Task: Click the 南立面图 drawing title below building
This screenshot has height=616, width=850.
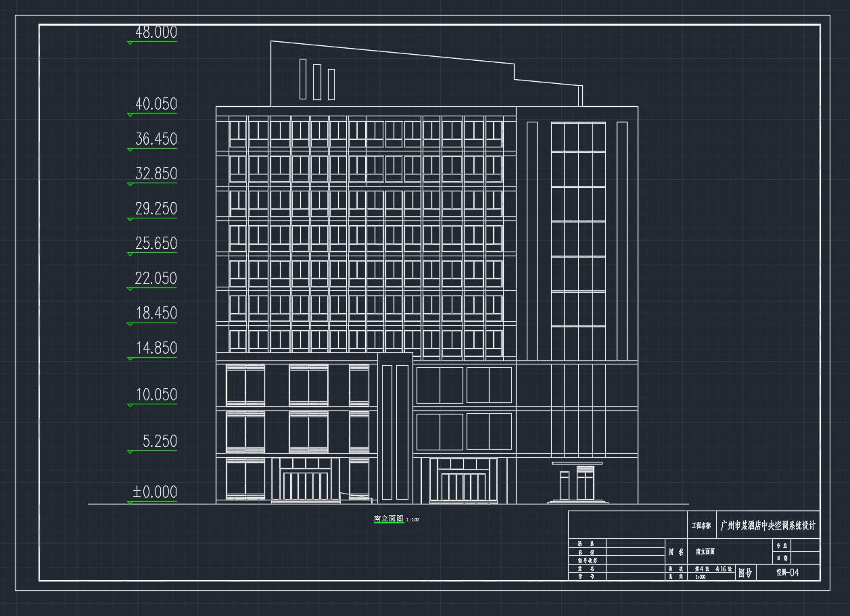Action: click(x=388, y=519)
